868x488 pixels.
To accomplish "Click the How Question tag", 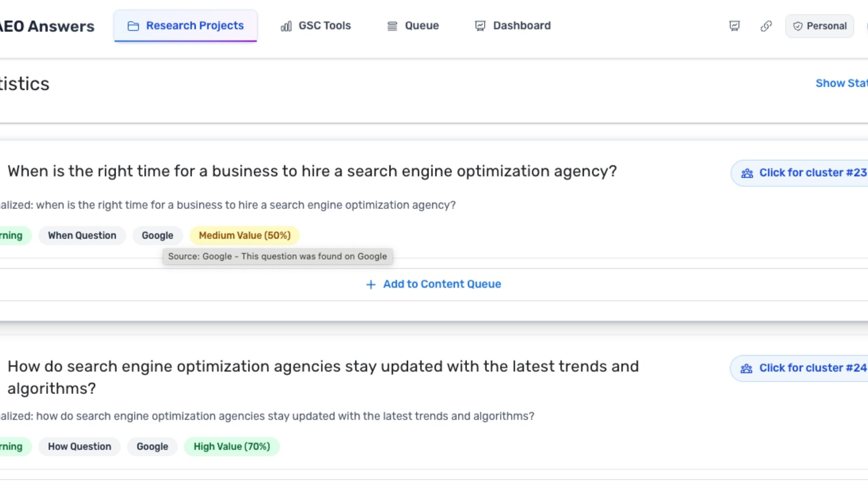I will (x=79, y=446).
